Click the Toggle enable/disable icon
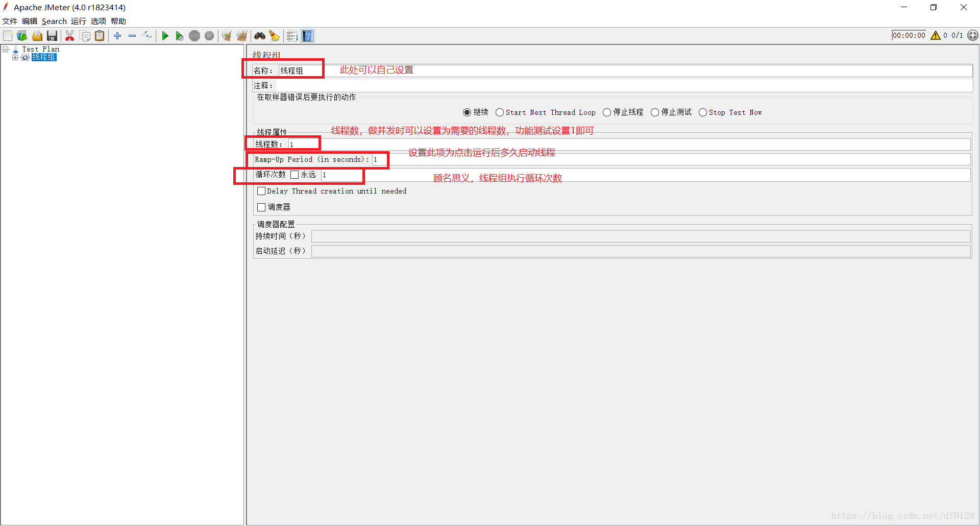980x526 pixels. coord(147,36)
